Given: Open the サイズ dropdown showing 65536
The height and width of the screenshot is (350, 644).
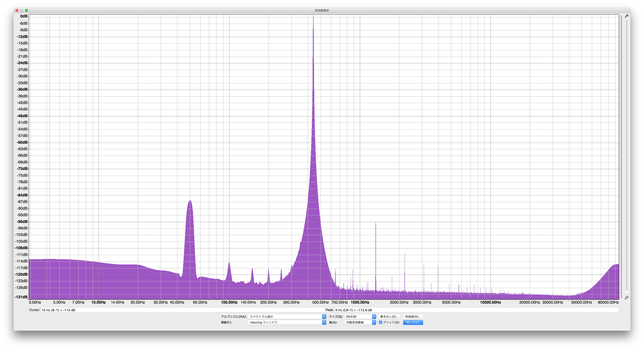Looking at the screenshot, I should point(360,317).
